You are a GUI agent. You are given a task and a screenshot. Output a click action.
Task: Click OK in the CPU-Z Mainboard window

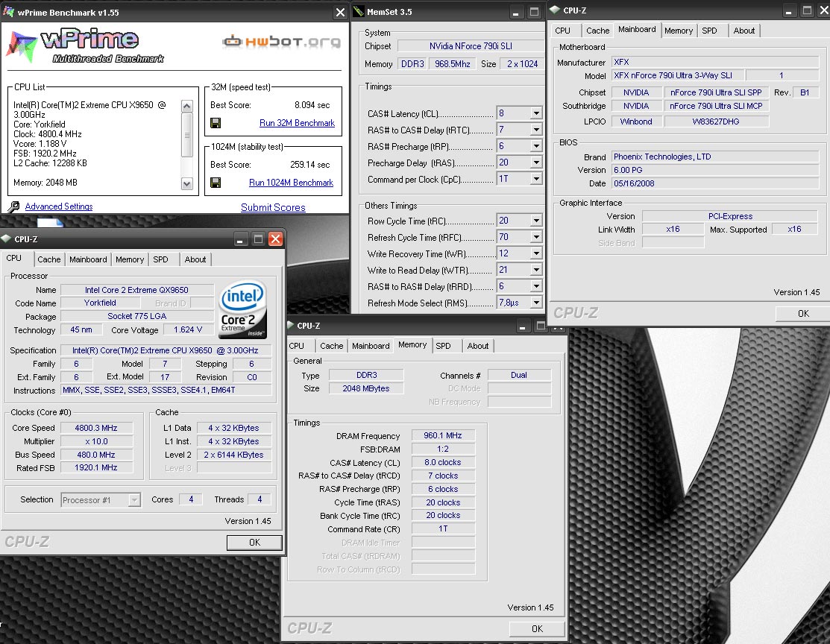(x=804, y=313)
